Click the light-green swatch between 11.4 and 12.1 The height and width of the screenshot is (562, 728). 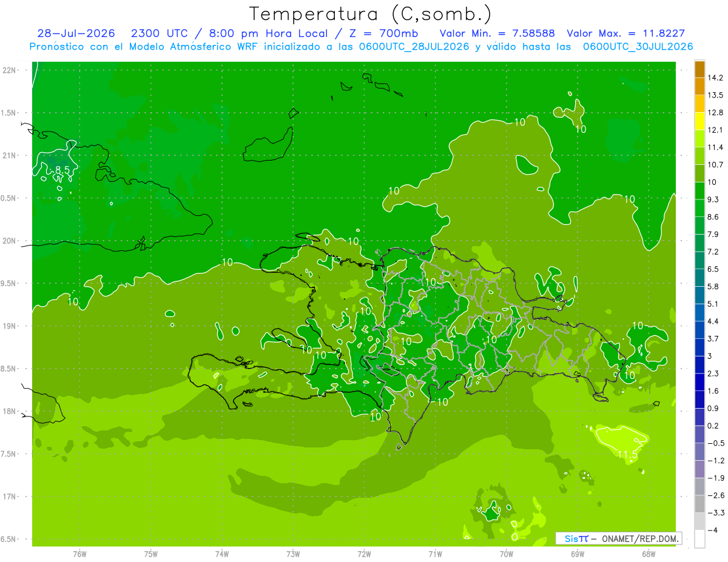[x=699, y=139]
